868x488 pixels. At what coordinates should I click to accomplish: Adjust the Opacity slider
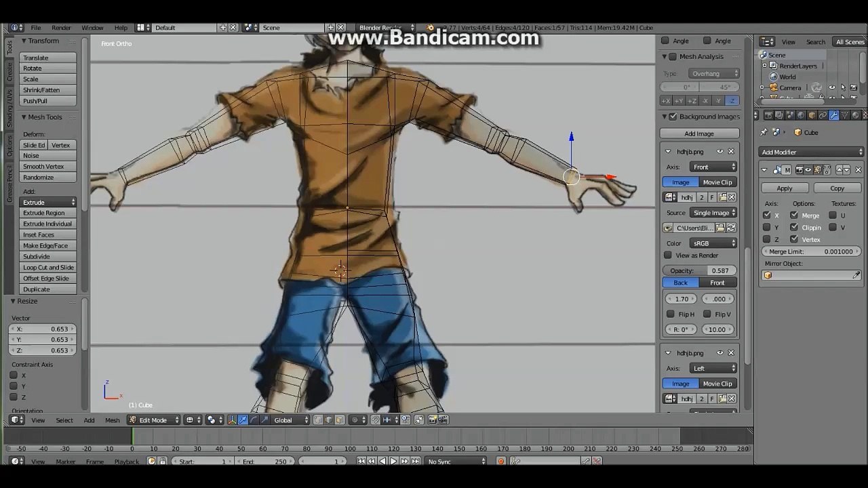tap(699, 270)
